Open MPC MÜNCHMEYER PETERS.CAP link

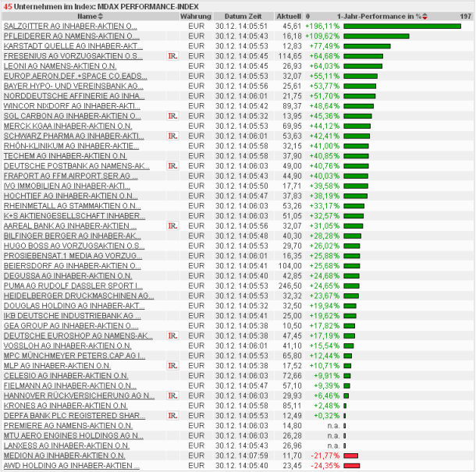click(x=74, y=356)
